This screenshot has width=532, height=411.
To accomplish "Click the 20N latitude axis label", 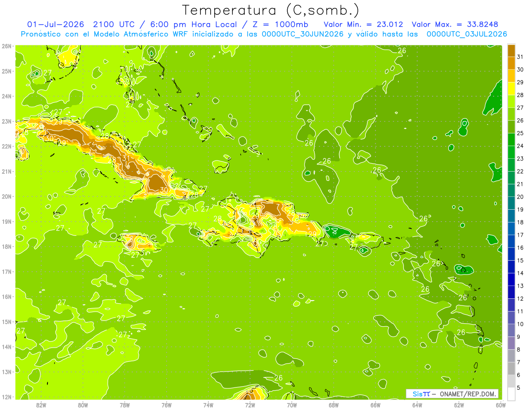I will tap(7, 196).
